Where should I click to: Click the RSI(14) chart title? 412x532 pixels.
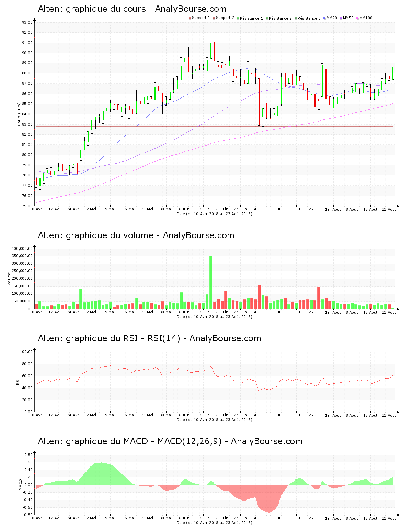[x=149, y=338]
